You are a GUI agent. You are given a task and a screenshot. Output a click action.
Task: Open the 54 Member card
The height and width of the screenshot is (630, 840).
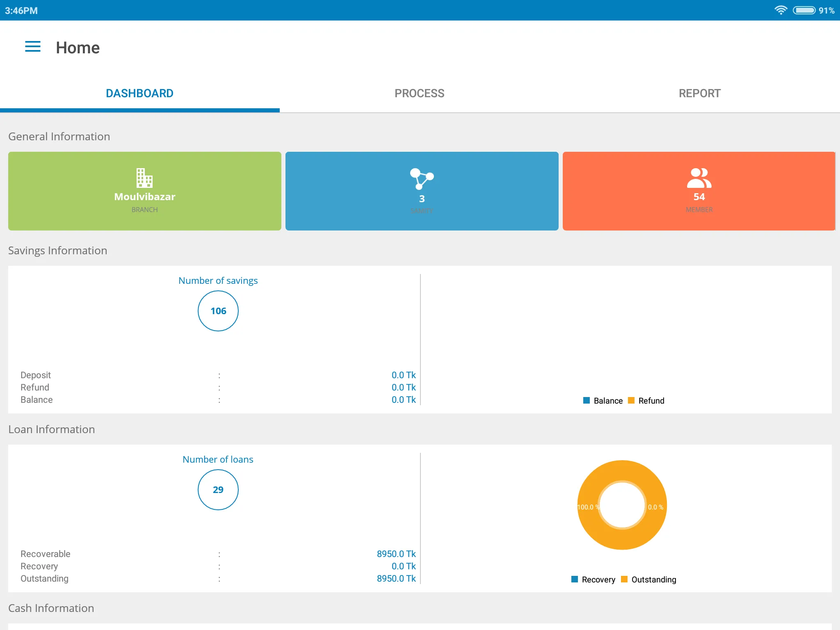coord(699,191)
